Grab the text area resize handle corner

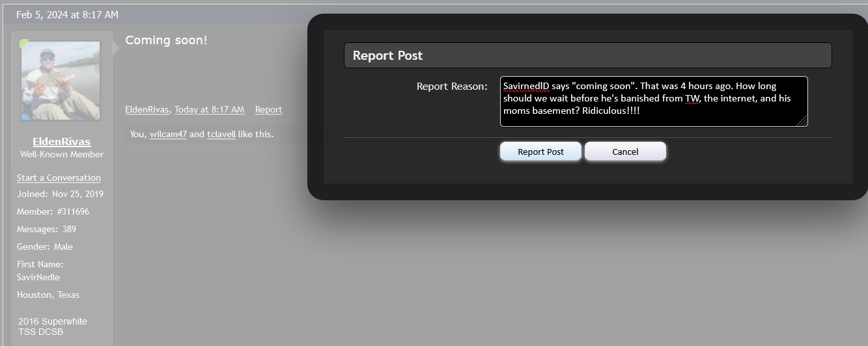tap(802, 121)
